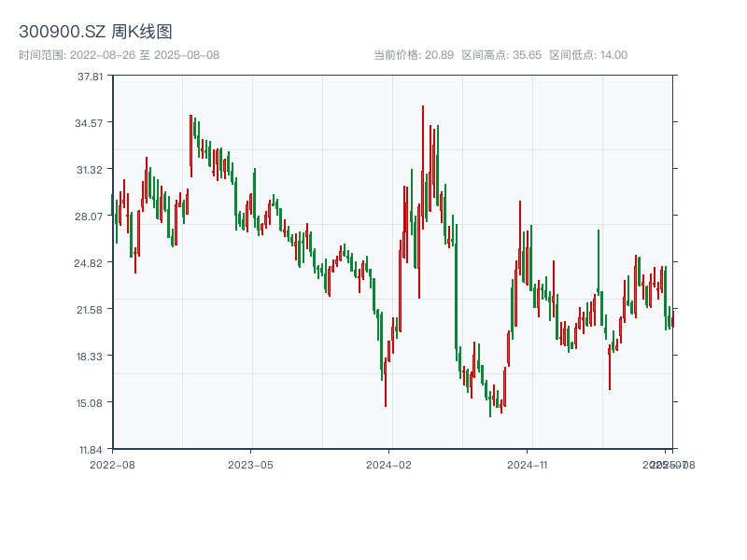
Task: Click the 37.81 y-axis tick label
Action: pyautogui.click(x=91, y=76)
